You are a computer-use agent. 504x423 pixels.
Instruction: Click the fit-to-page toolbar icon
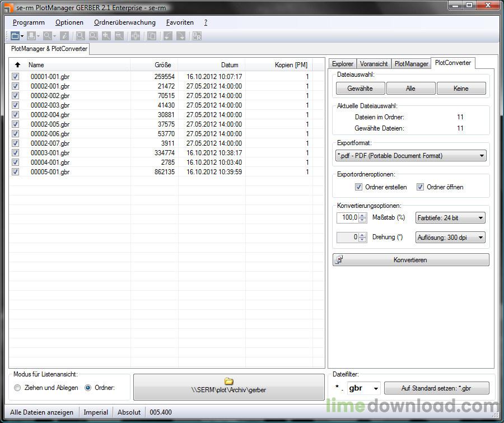pyautogui.click(x=136, y=36)
